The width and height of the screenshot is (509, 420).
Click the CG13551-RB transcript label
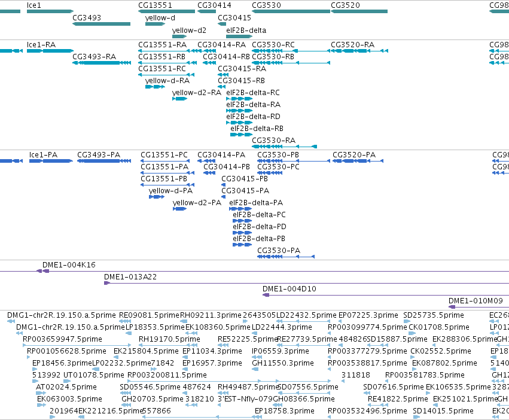(x=161, y=57)
